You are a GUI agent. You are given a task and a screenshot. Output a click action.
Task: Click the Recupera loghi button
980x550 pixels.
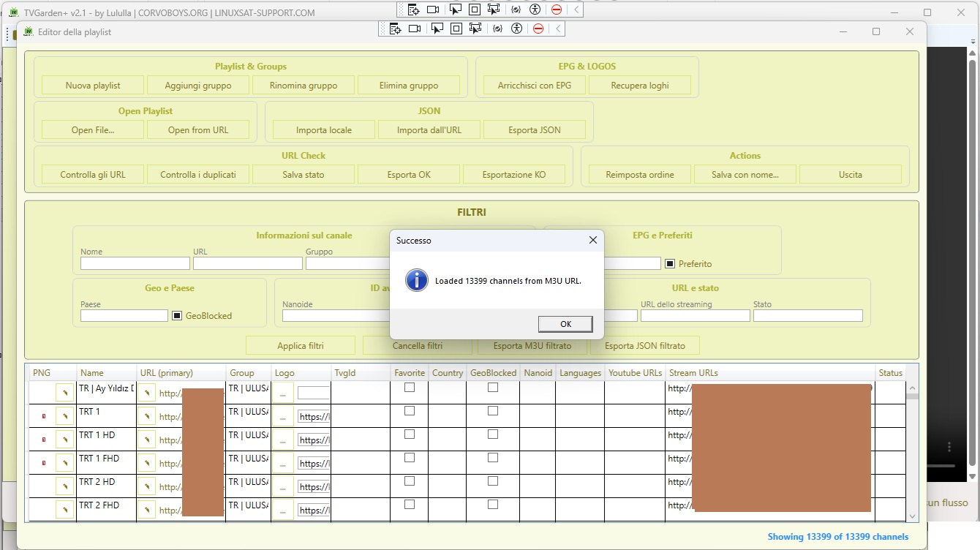click(x=640, y=86)
